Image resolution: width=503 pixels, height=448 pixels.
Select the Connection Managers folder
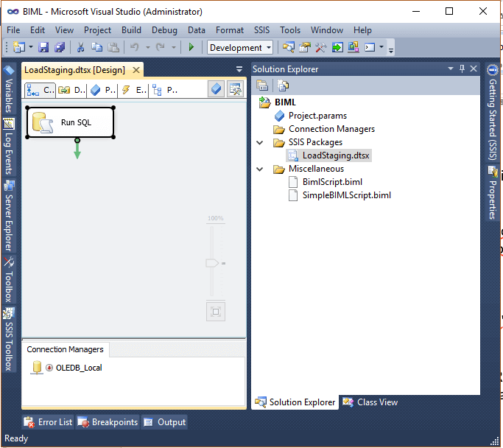click(x=331, y=129)
